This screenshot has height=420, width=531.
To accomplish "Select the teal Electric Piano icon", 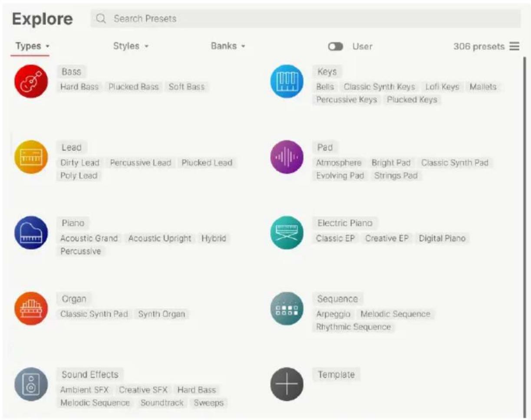I will [287, 233].
